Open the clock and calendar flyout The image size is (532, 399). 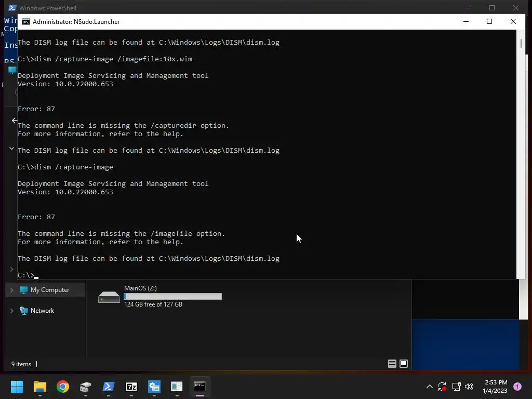495,387
